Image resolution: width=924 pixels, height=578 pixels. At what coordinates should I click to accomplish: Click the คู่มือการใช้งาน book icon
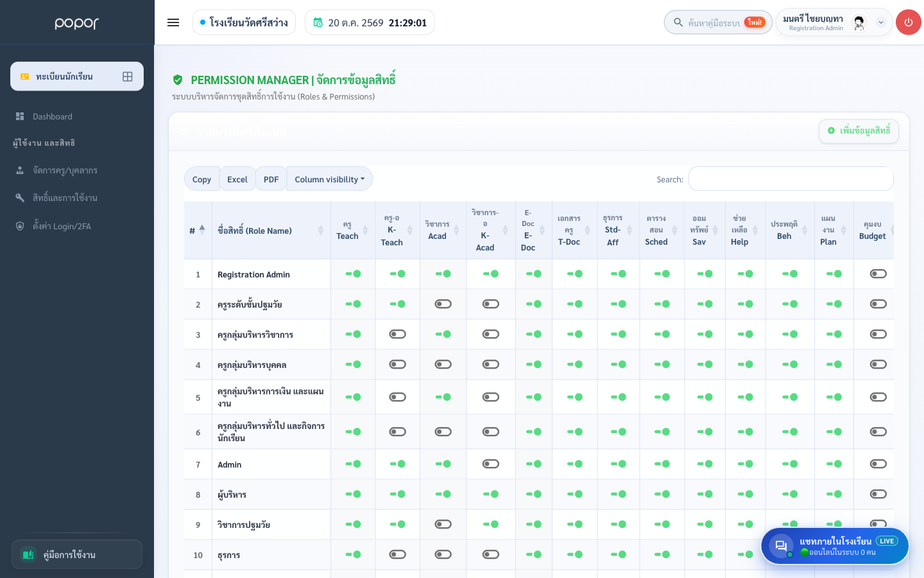(28, 554)
